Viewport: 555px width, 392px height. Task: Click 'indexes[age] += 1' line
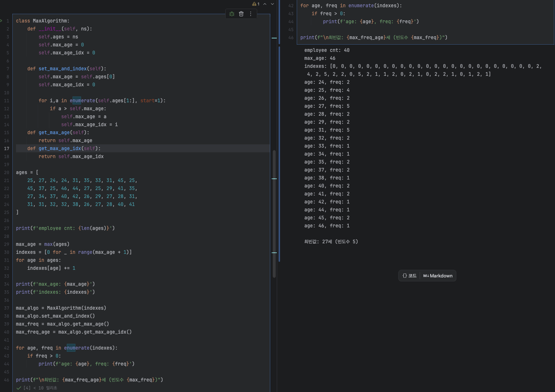tap(51, 268)
